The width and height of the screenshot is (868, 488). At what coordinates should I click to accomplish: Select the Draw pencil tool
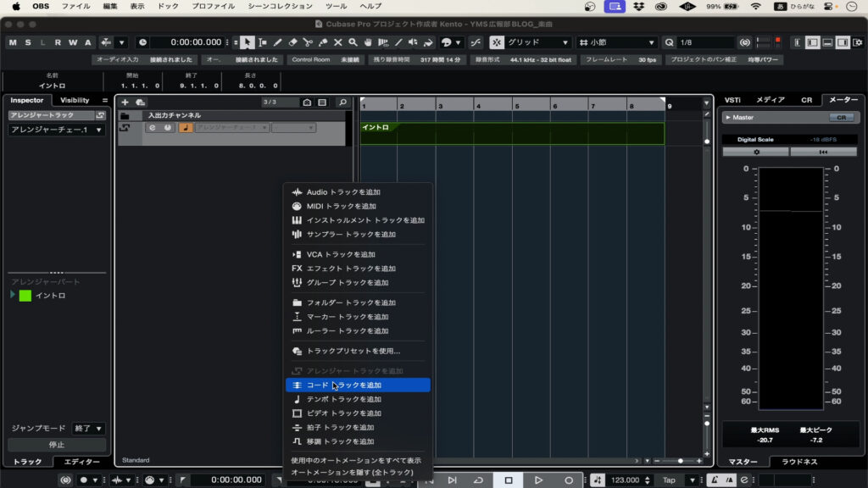(277, 42)
